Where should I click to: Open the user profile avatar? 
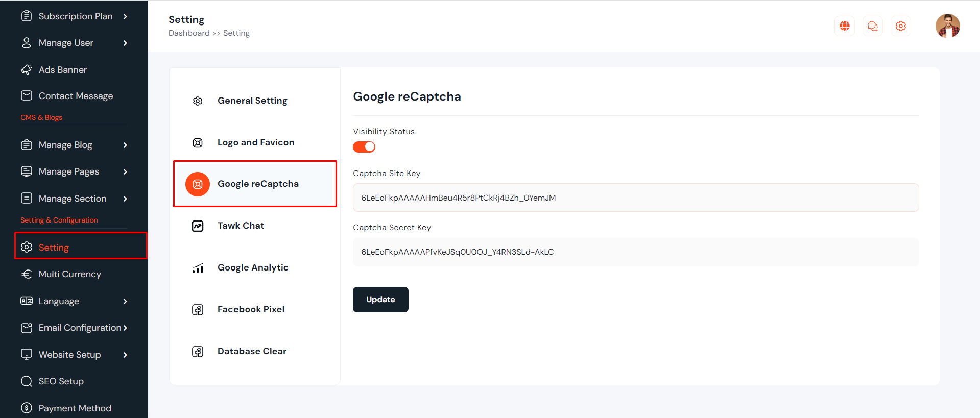click(x=947, y=26)
